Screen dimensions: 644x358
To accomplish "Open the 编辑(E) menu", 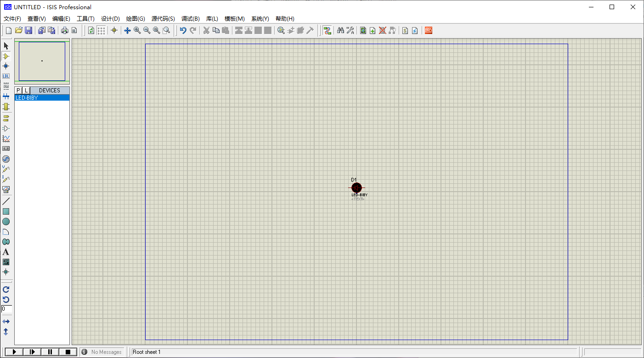I will coord(61,19).
